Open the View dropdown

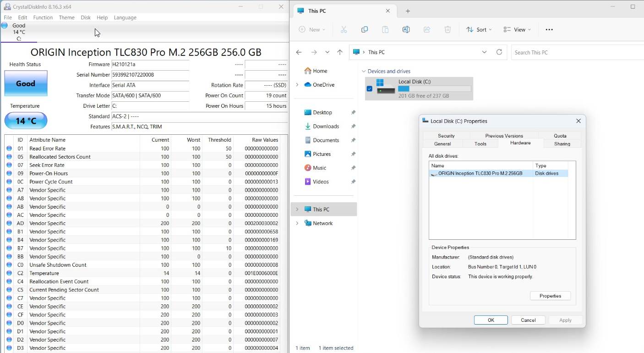517,29
